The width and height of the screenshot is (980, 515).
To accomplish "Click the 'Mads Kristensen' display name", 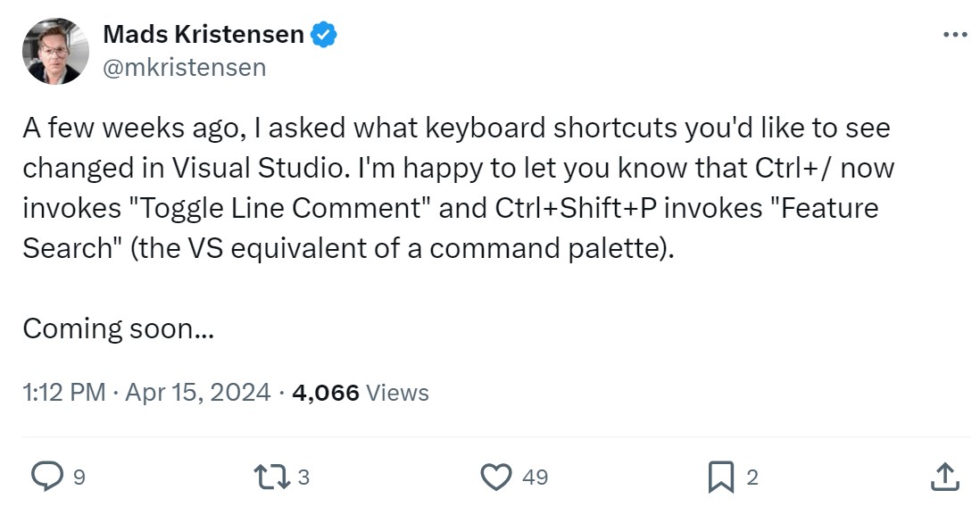I will [204, 36].
